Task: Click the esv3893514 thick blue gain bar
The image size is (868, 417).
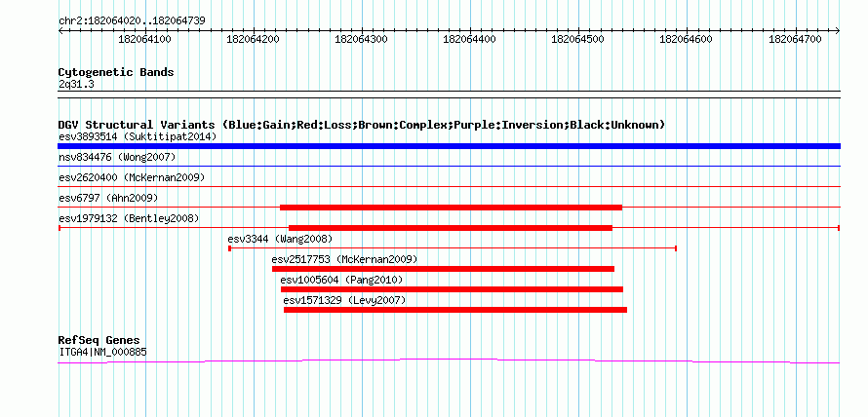Action: pos(449,146)
